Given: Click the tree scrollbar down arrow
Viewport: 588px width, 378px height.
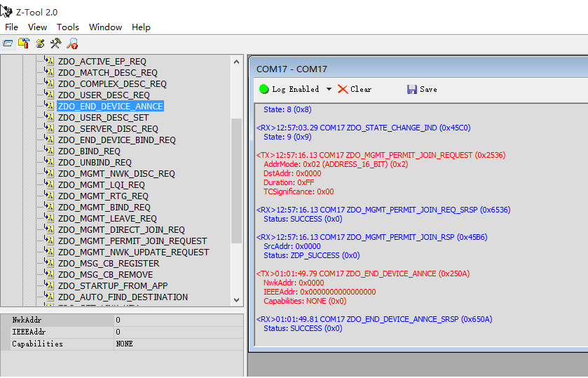Looking at the screenshot, I should click(236, 299).
